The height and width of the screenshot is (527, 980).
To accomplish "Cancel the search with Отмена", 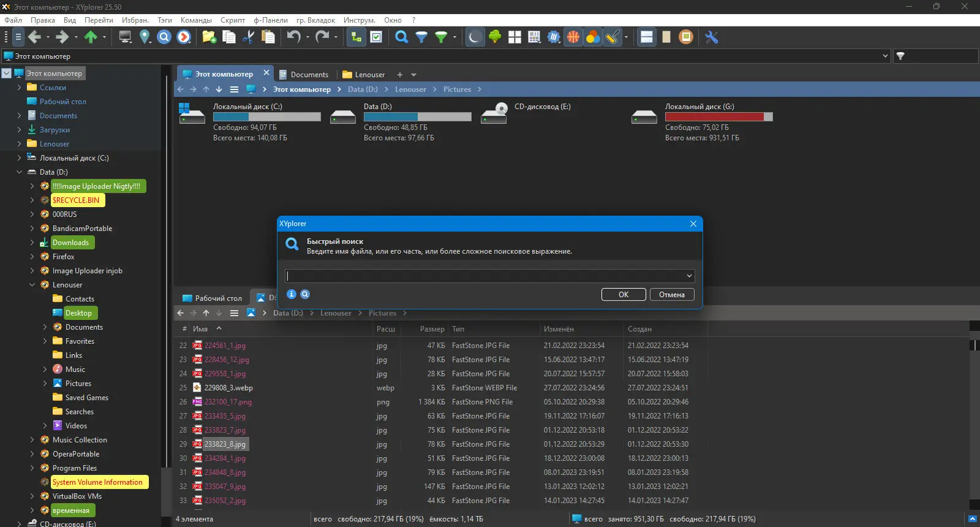I will [x=672, y=295].
